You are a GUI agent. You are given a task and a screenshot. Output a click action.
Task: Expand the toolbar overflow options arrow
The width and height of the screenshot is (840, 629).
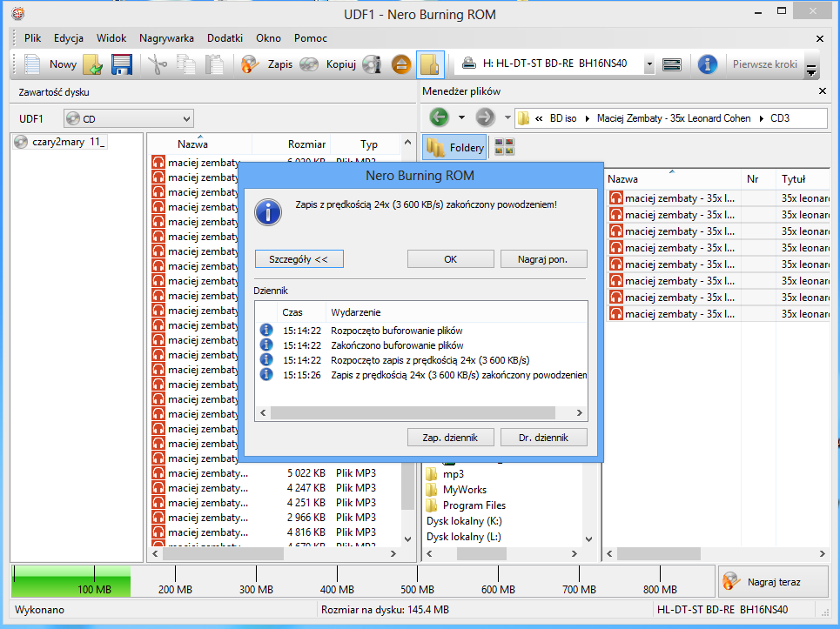(811, 70)
